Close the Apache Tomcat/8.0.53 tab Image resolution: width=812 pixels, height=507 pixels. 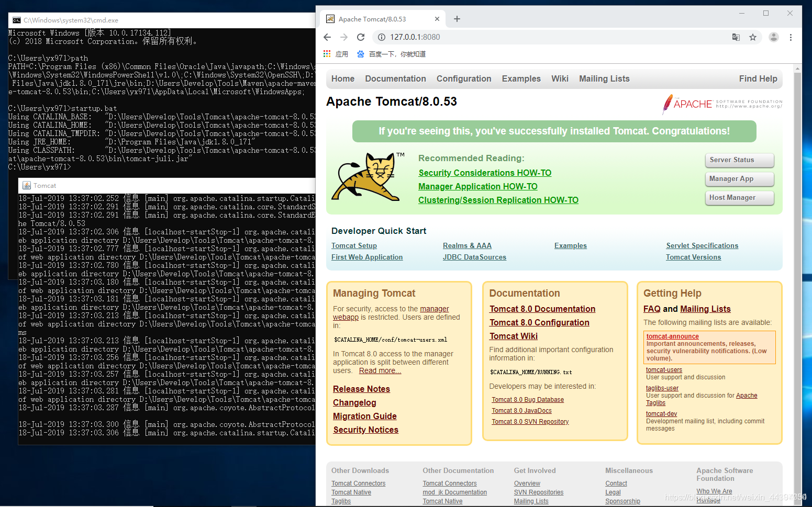click(x=437, y=19)
